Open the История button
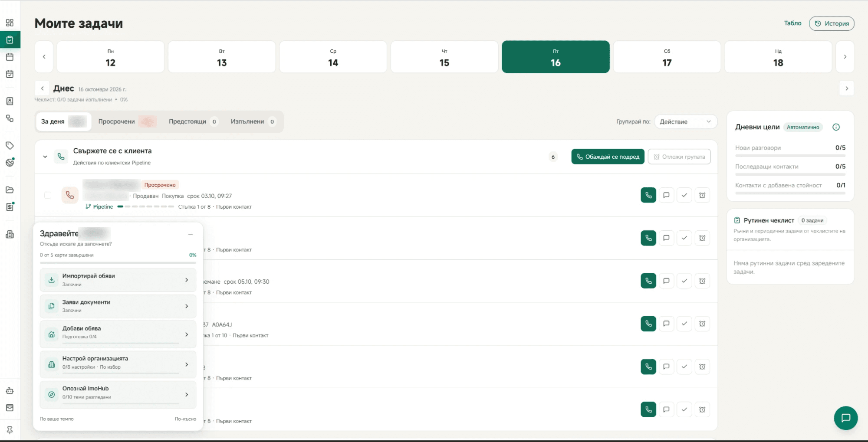 [832, 23]
